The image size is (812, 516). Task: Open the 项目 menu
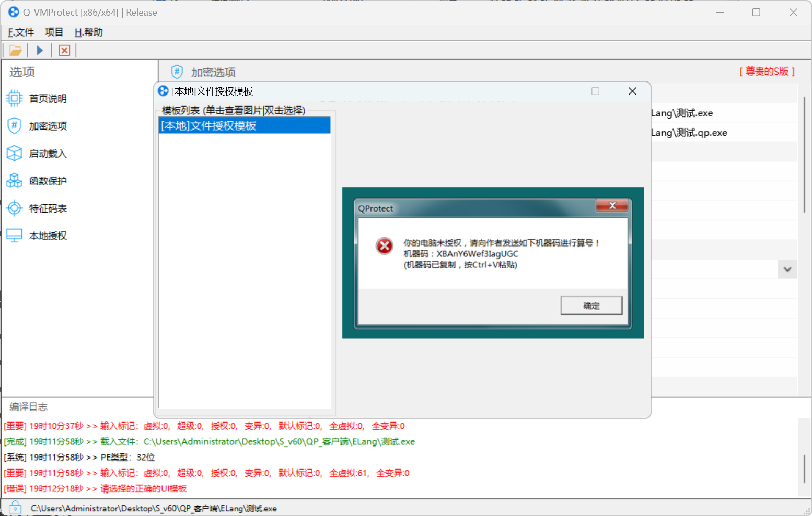pos(54,32)
